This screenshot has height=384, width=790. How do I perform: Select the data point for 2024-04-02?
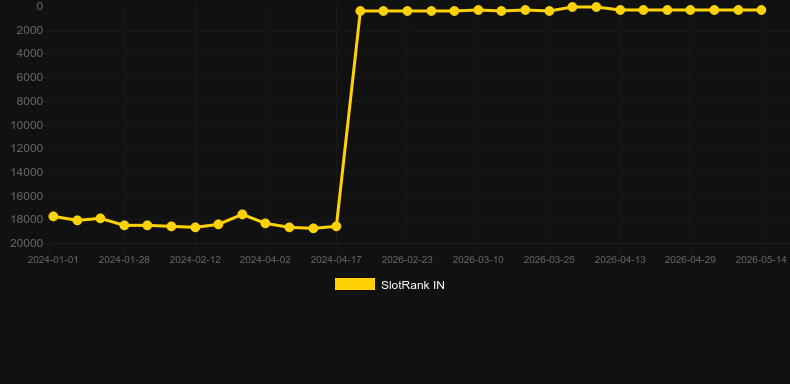coord(266,223)
